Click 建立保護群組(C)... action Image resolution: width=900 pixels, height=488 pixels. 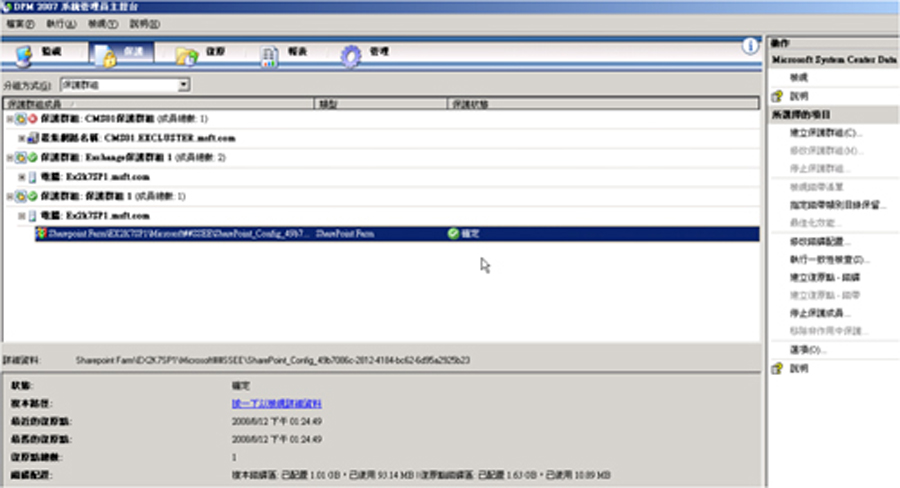click(826, 133)
